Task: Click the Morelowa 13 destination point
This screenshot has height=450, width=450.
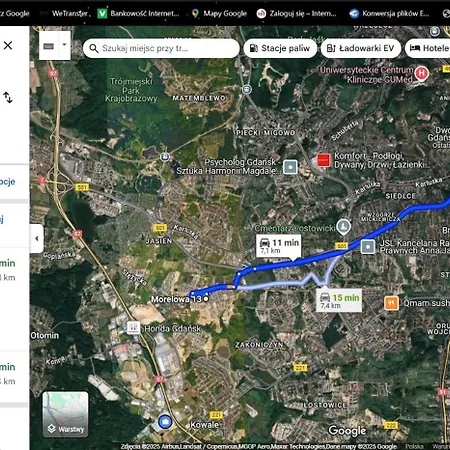Action: pos(206,299)
